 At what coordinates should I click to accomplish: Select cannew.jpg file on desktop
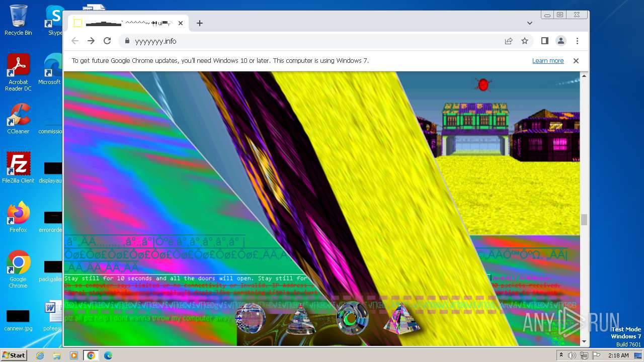pos(18,320)
